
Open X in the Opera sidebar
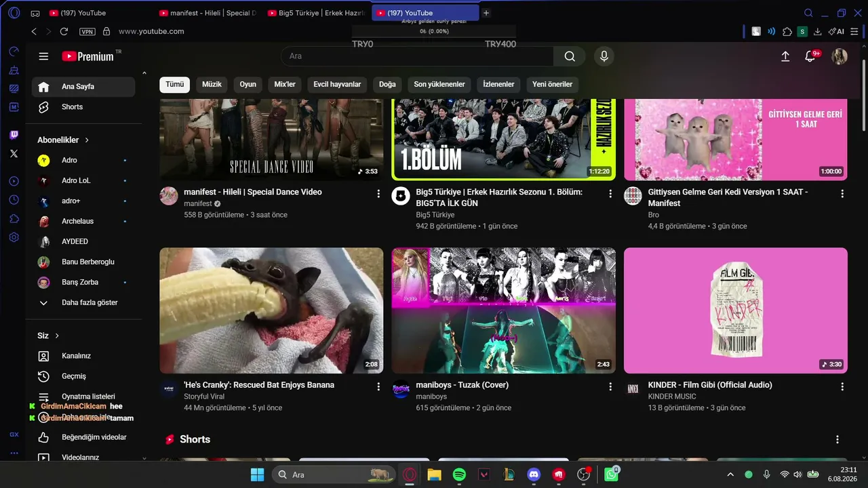click(x=14, y=154)
